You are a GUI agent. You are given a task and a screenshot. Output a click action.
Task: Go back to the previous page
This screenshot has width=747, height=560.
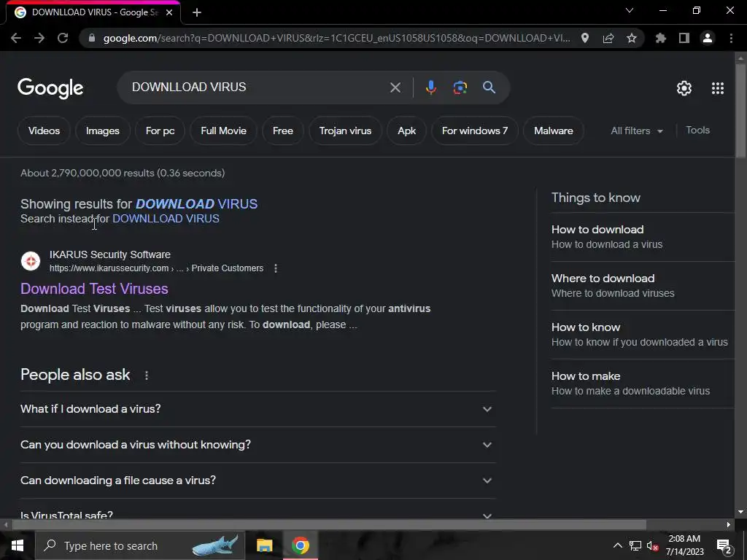point(16,38)
